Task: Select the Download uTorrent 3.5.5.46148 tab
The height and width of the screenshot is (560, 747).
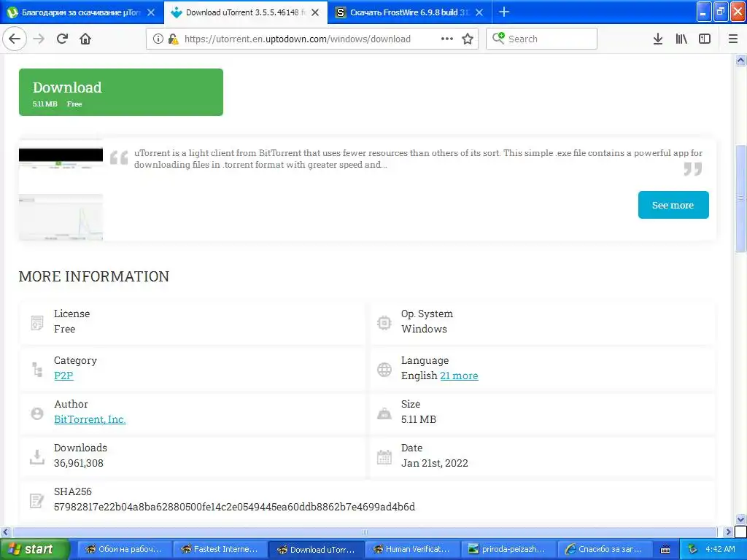Action: pyautogui.click(x=245, y=12)
